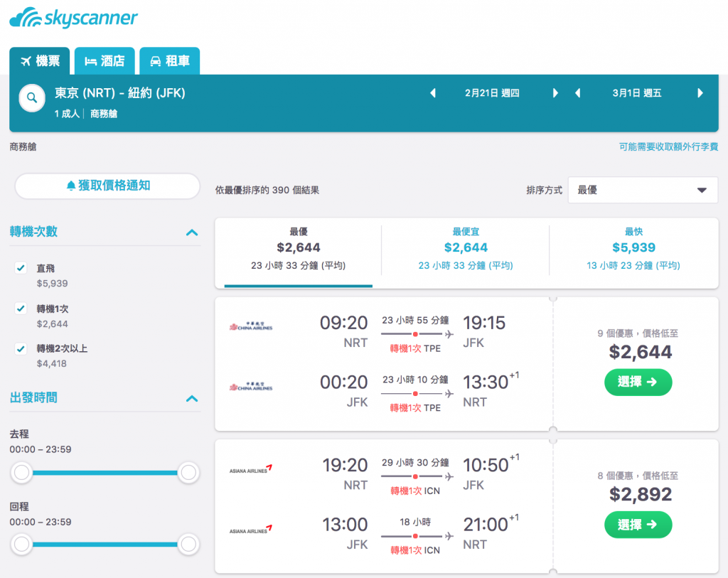Open the 可能需要收取額外行李費 link
The width and height of the screenshot is (728, 578).
tap(668, 146)
